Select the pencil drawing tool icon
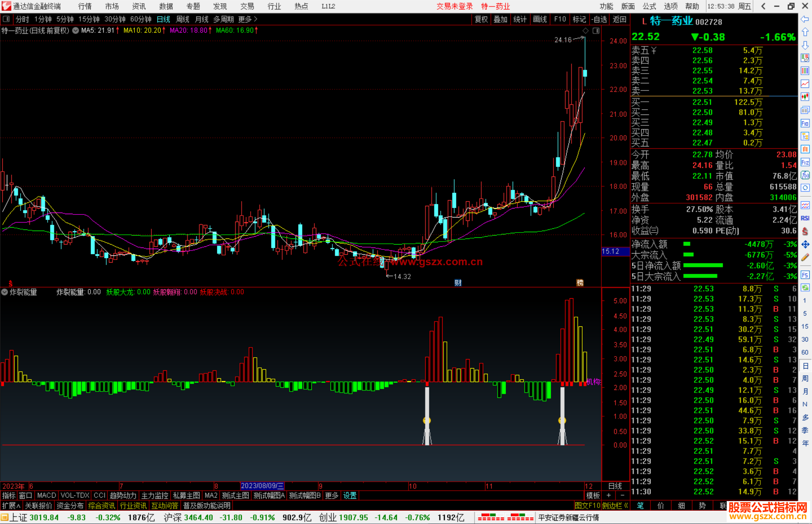This screenshot has width=812, height=524. (805, 257)
